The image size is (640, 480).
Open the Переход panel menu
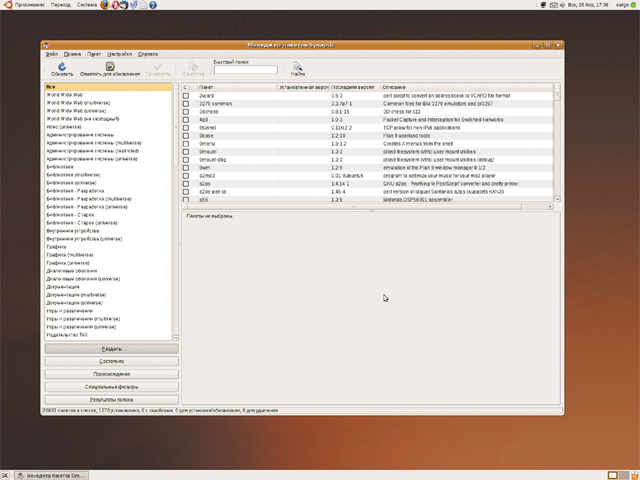click(x=60, y=5)
